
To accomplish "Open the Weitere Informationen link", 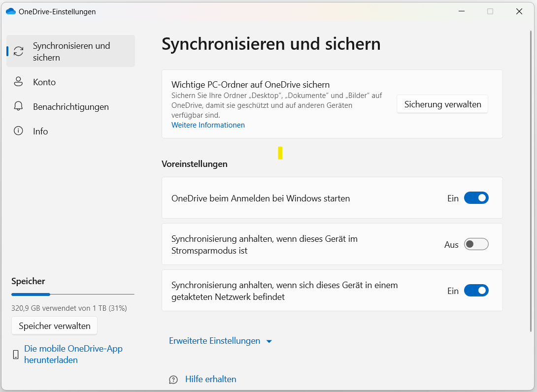I will (208, 125).
